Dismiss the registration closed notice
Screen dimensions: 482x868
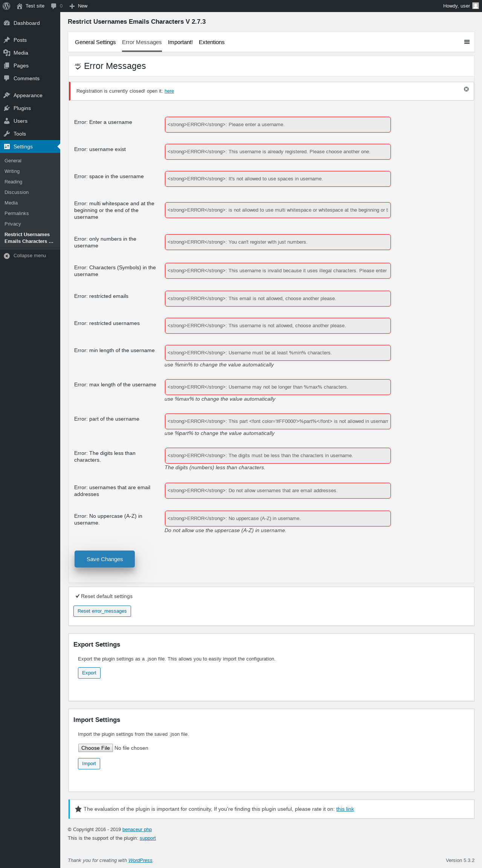[x=466, y=89]
